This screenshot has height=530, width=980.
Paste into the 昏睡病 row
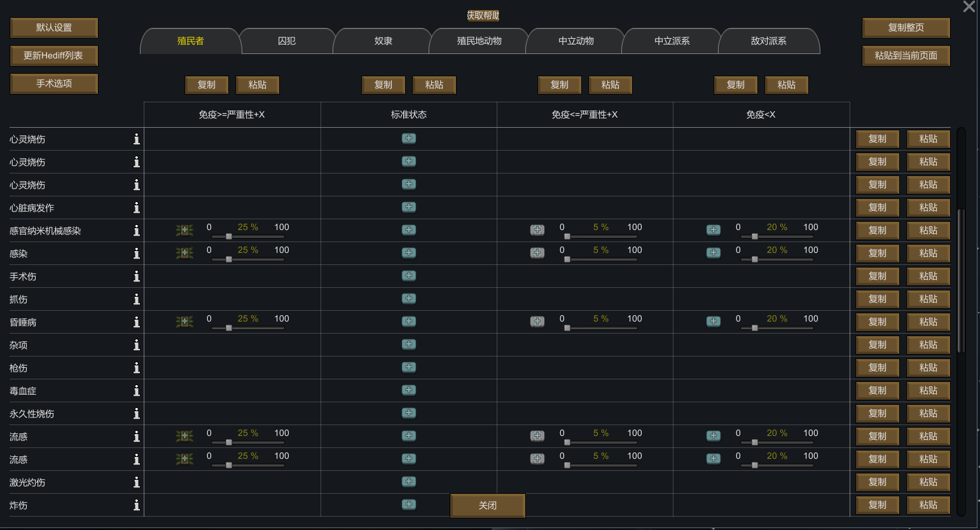[928, 322]
